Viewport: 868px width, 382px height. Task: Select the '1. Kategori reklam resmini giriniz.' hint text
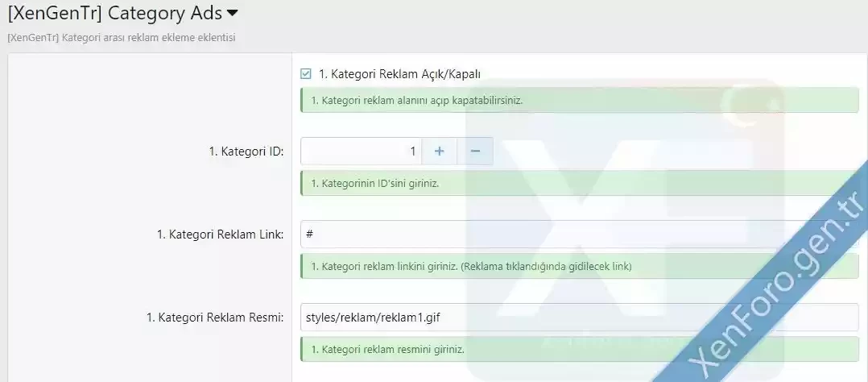coord(387,350)
